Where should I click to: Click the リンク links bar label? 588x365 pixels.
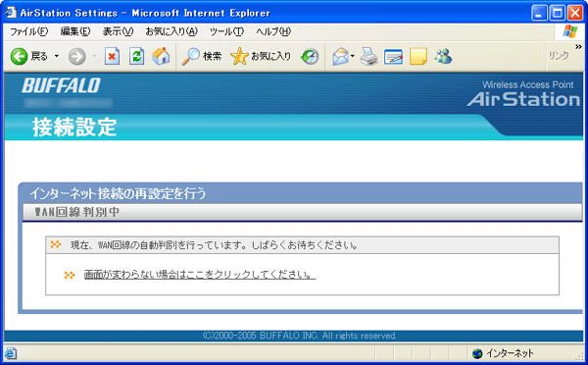point(559,56)
